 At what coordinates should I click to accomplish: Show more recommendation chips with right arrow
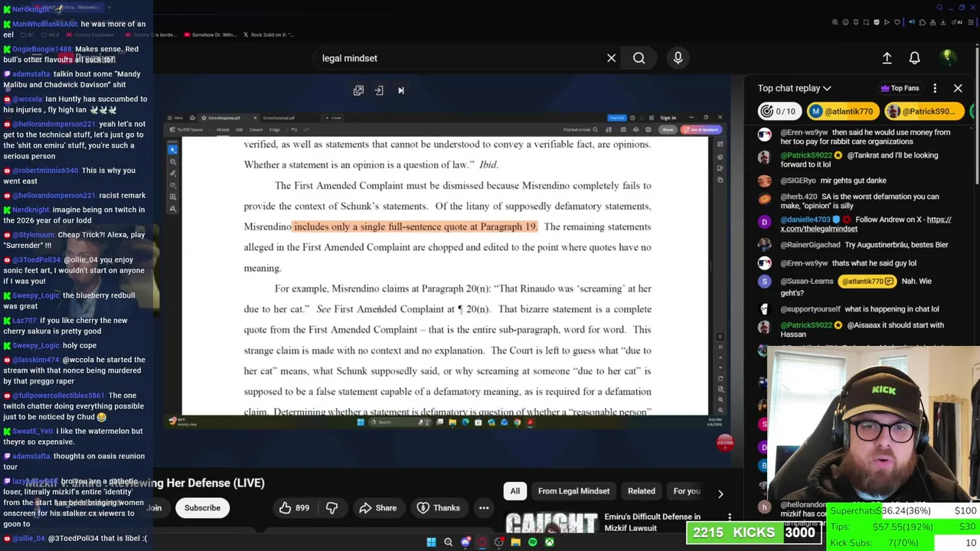720,494
